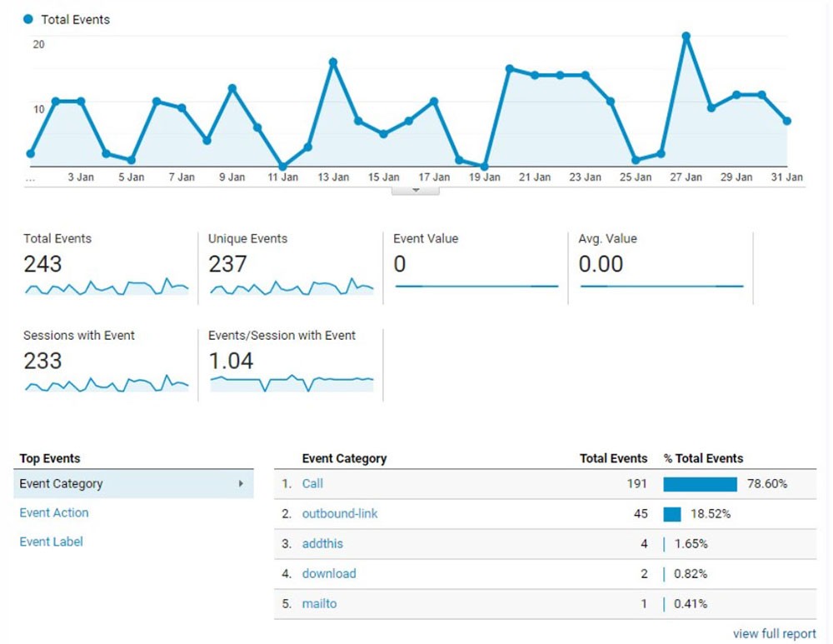
Task: Toggle the Total Events legend item
Action: (x=66, y=18)
